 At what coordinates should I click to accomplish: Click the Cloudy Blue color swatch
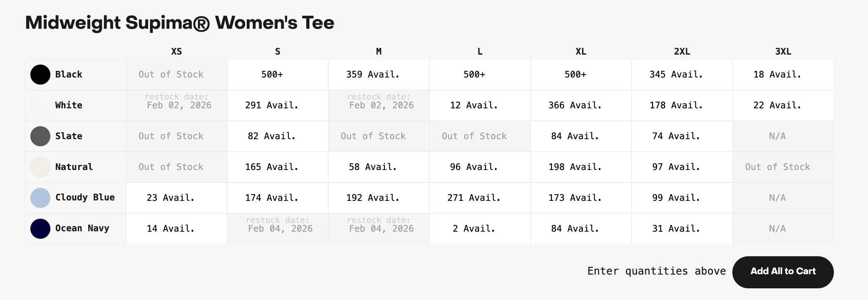coord(40,198)
